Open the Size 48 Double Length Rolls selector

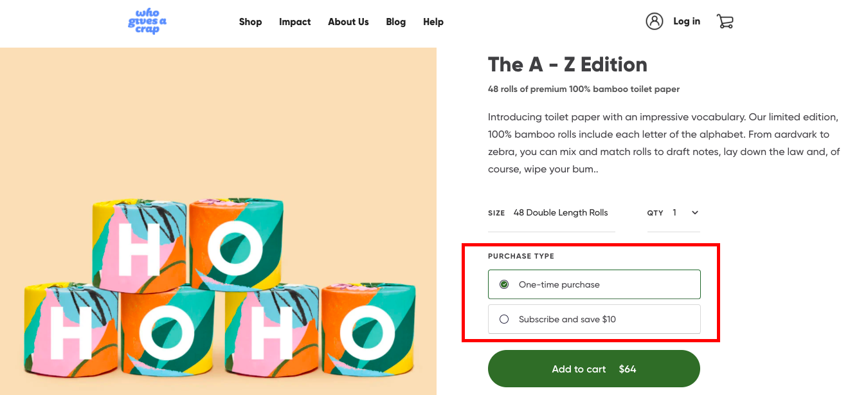(x=560, y=213)
